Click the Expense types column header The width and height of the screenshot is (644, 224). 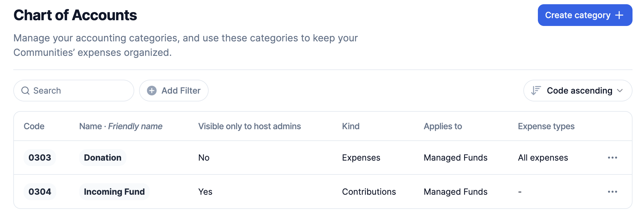coord(546,126)
